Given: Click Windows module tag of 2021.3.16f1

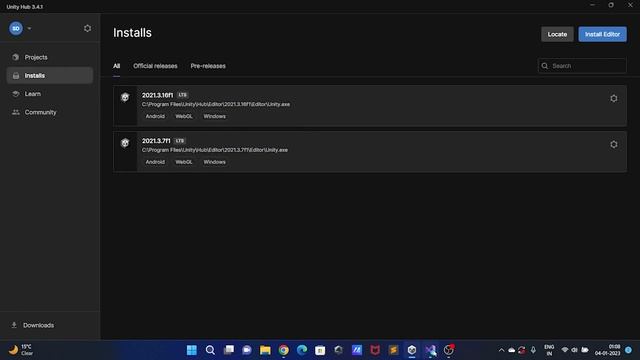Looking at the screenshot, I should (215, 116).
